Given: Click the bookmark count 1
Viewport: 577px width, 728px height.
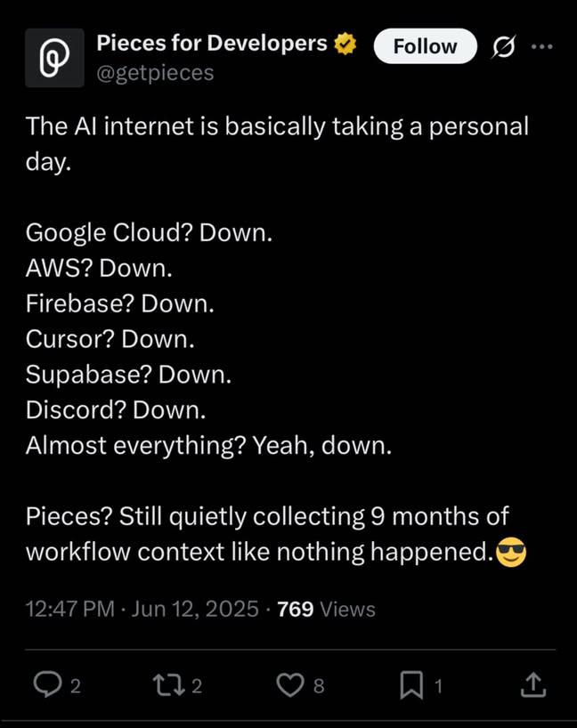Looking at the screenshot, I should tap(438, 685).
